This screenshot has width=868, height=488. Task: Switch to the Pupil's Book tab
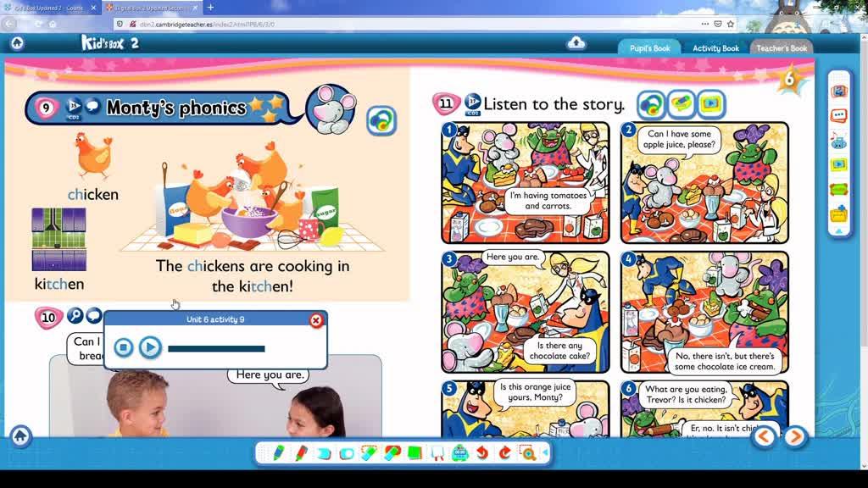(649, 48)
